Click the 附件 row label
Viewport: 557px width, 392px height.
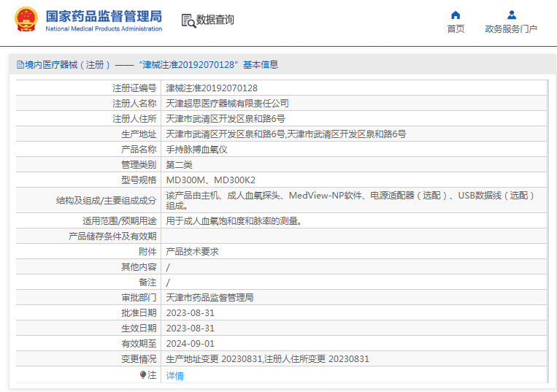tap(147, 251)
